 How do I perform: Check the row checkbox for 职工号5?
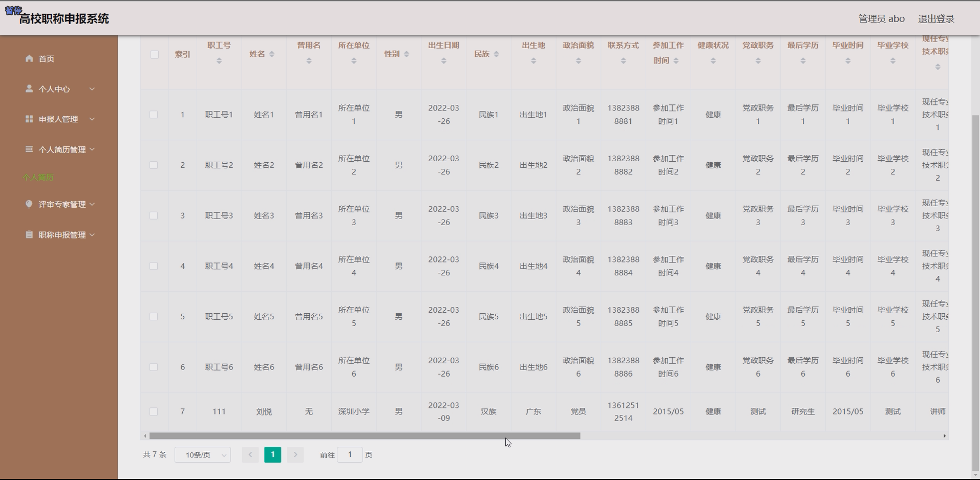(x=154, y=317)
